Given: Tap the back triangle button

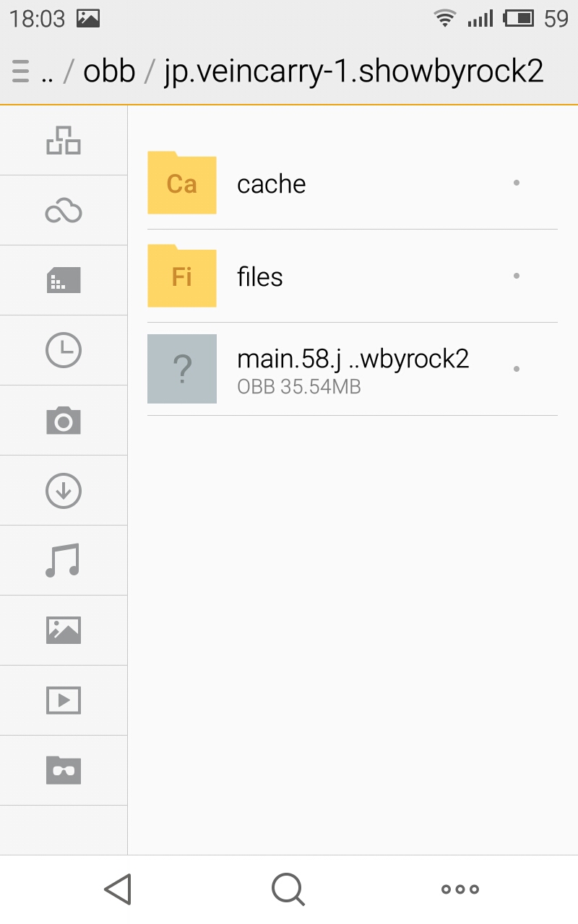Looking at the screenshot, I should pos(118,889).
